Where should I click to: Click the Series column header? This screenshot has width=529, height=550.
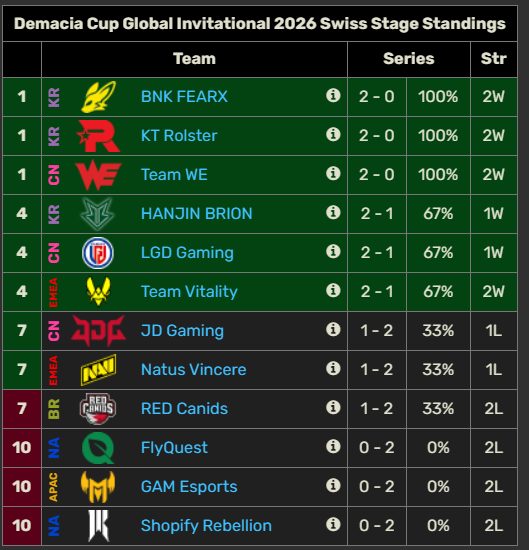coord(409,59)
